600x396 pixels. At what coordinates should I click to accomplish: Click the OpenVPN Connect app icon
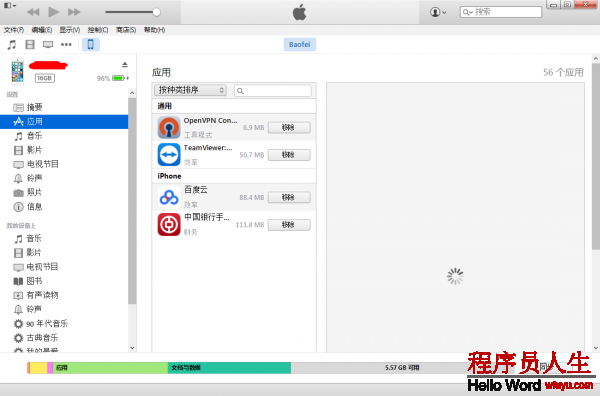(169, 127)
